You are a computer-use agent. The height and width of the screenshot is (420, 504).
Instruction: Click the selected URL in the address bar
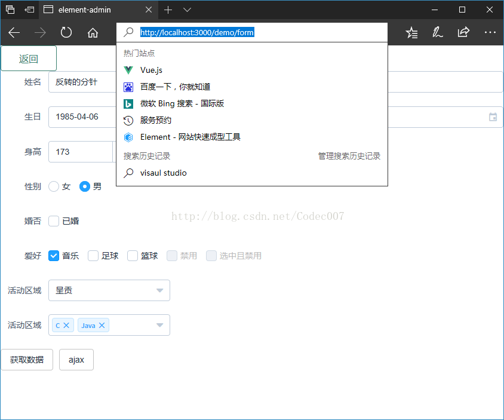197,32
